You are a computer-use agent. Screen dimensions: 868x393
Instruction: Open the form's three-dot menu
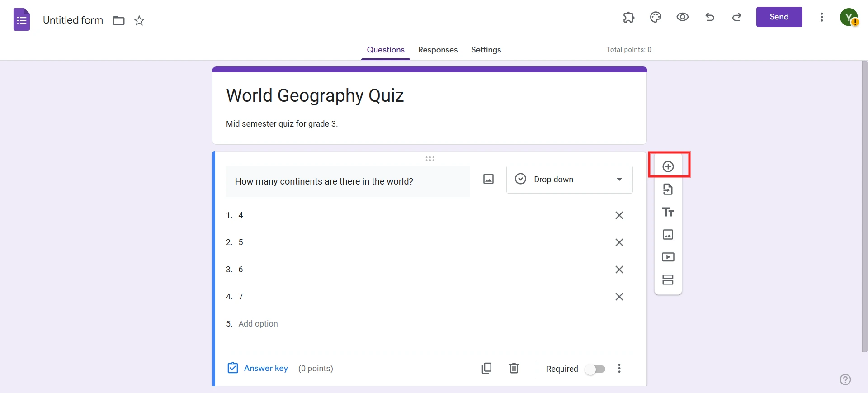pos(822,17)
